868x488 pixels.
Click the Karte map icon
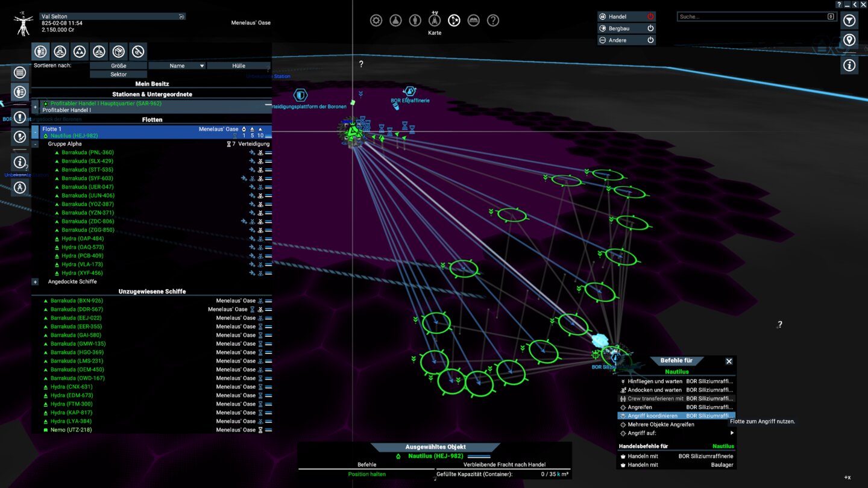[x=454, y=20]
